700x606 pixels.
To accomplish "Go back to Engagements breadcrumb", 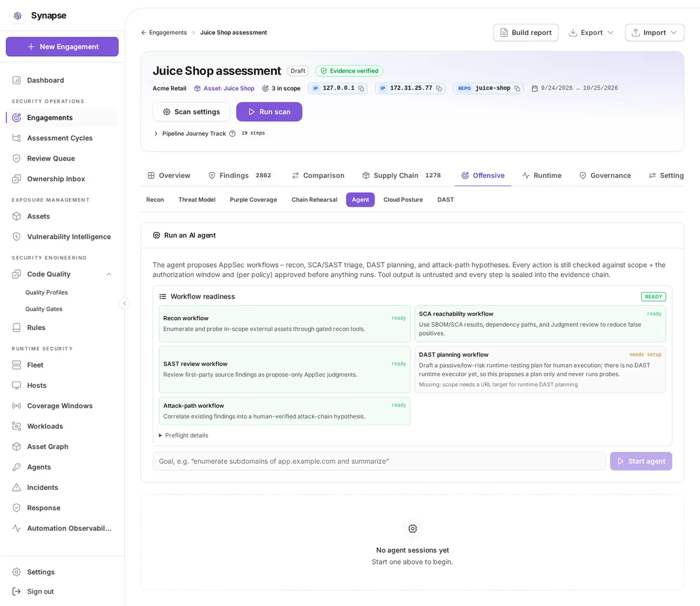I will click(x=164, y=33).
